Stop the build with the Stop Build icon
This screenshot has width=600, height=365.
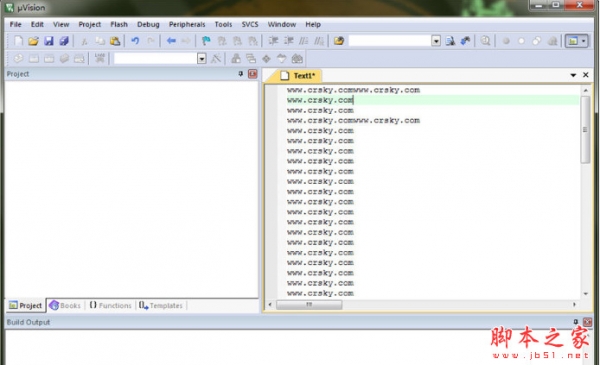point(79,59)
